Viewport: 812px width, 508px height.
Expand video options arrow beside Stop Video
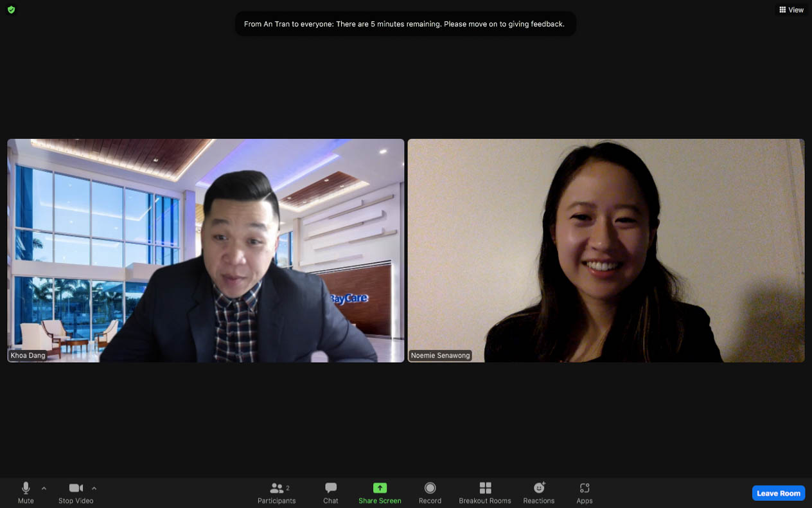[94, 489]
